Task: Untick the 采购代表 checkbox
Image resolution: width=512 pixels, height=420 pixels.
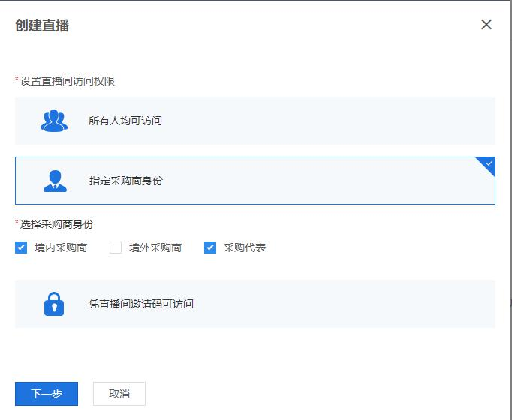Action: tap(210, 247)
